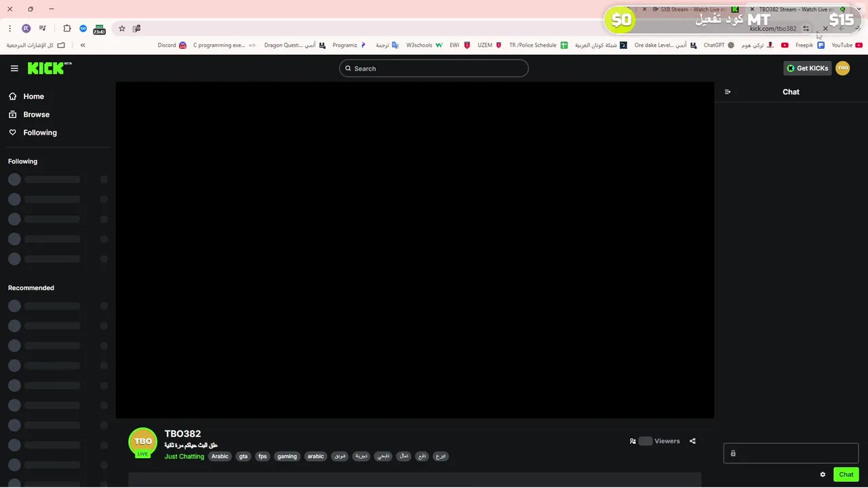Open the Chrome extensions puzzle icon
This screenshot has width=868, height=488.
(x=67, y=28)
